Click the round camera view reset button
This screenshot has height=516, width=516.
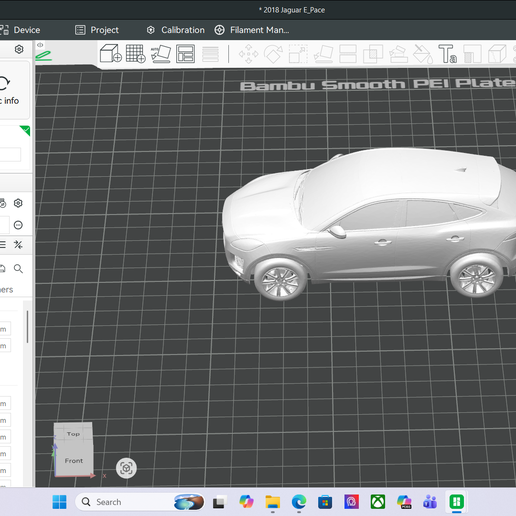point(126,468)
